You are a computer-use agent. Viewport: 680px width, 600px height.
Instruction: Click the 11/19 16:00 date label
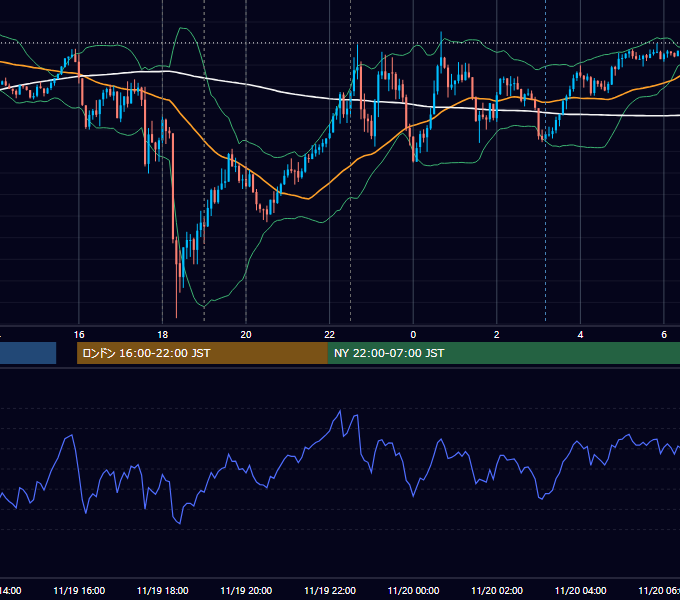click(79, 590)
